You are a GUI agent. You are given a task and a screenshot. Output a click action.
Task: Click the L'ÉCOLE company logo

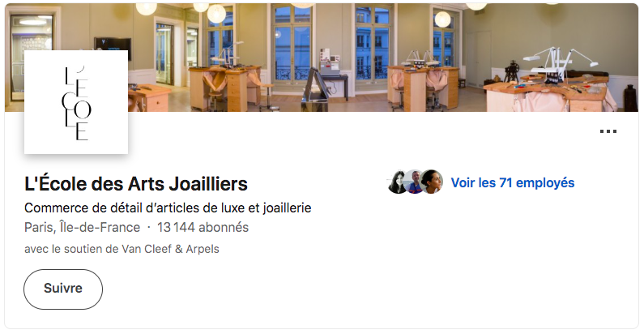pos(76,102)
